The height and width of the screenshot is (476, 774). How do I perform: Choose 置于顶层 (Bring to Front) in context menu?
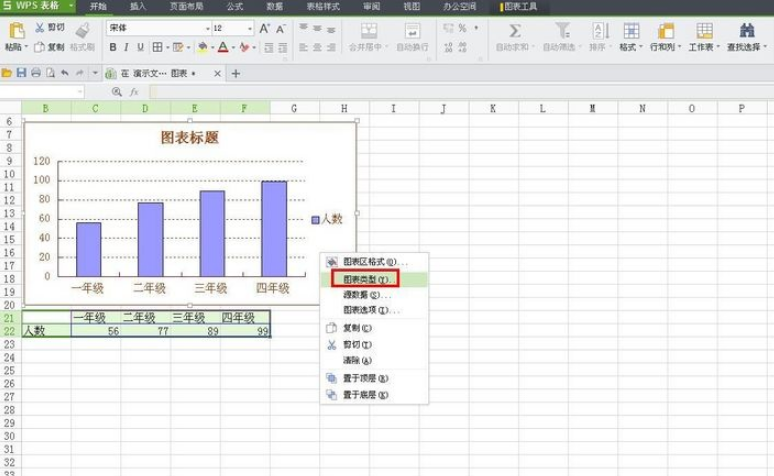(374, 378)
